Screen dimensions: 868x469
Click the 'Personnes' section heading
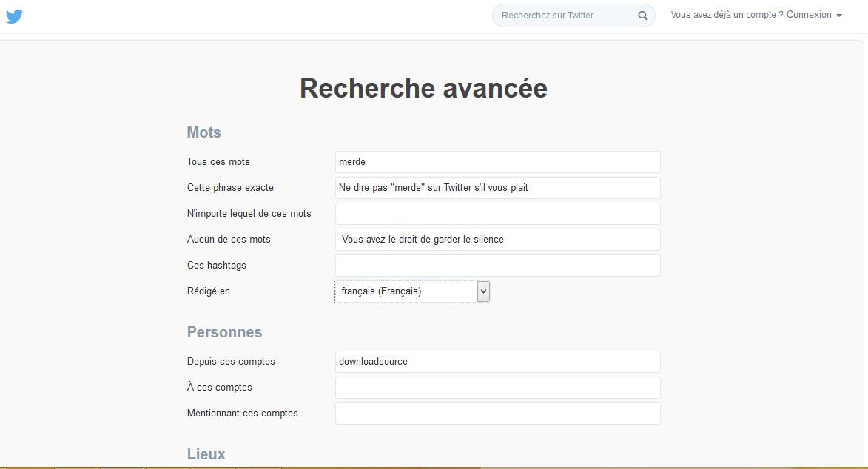click(x=224, y=332)
